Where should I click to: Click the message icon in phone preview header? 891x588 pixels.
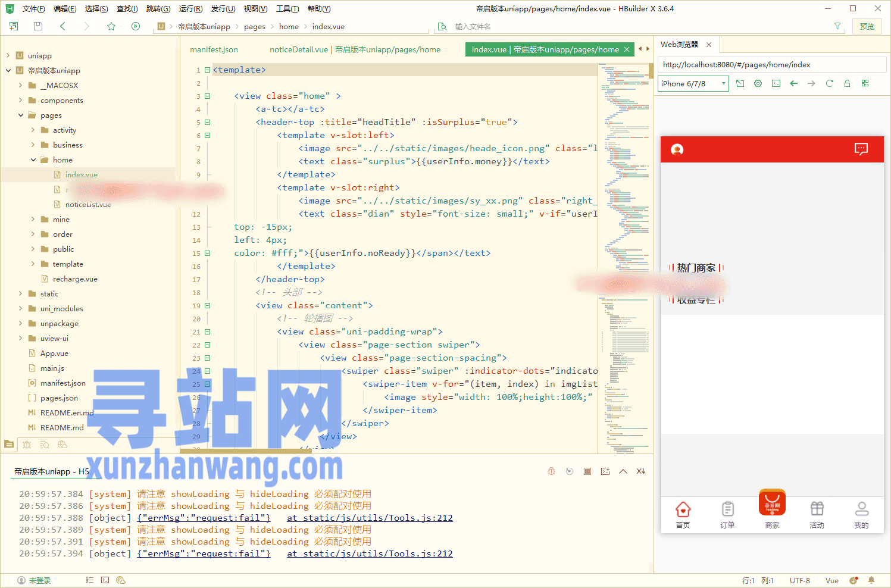[861, 149]
